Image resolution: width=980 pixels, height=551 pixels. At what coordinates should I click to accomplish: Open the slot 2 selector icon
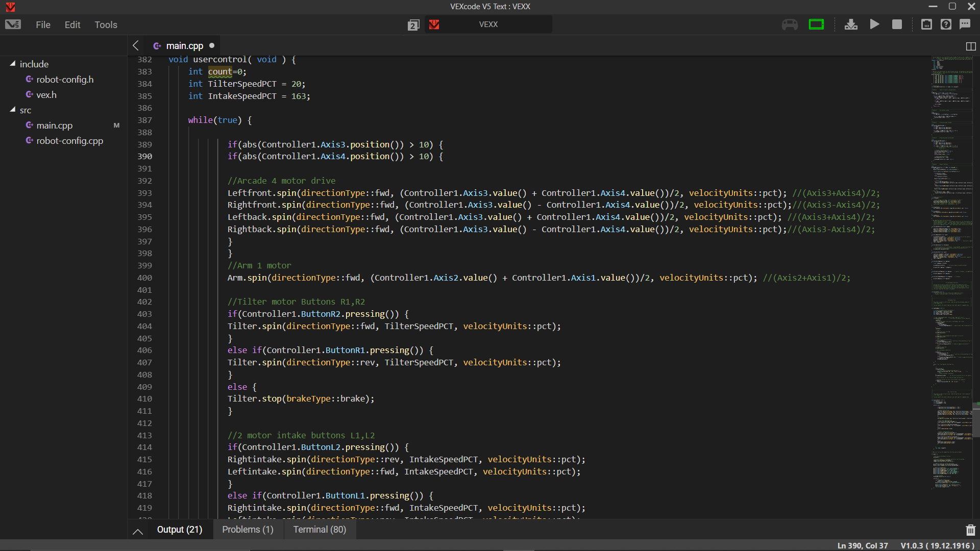click(x=413, y=25)
